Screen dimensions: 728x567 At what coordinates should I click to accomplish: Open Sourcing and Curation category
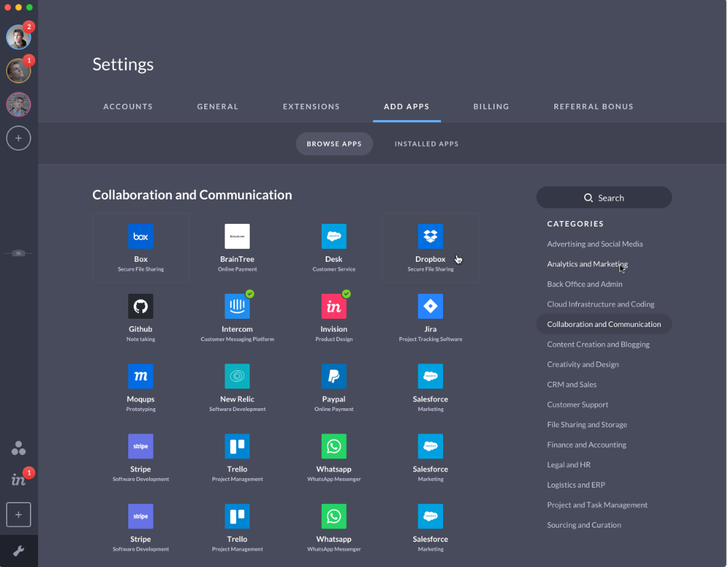[584, 525]
